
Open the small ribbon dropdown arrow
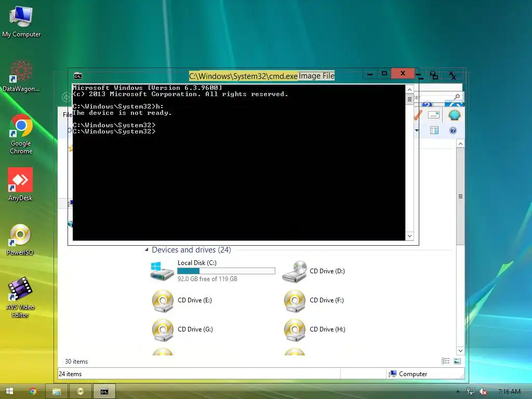pos(417,130)
